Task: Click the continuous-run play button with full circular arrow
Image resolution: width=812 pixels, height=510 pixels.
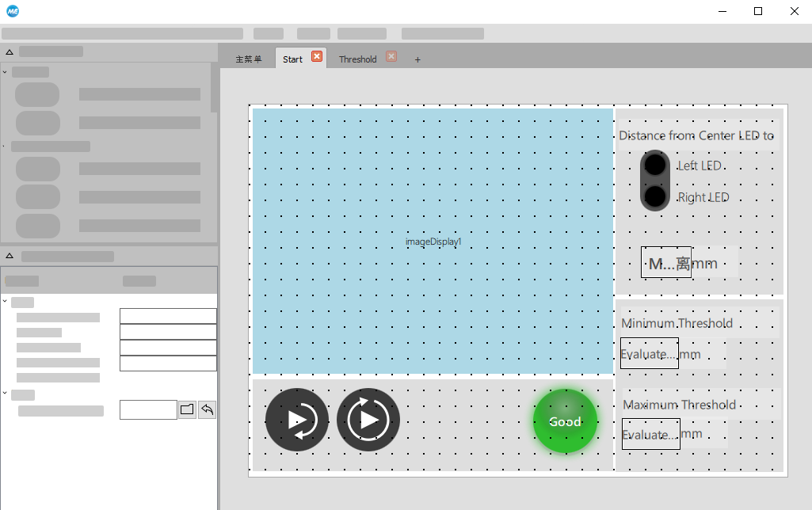Action: (x=368, y=420)
